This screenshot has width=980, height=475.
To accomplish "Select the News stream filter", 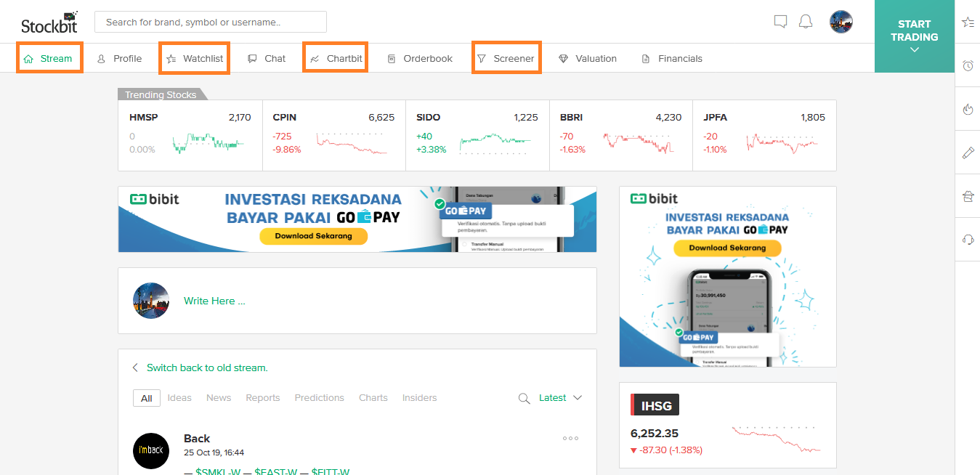I will 219,398.
